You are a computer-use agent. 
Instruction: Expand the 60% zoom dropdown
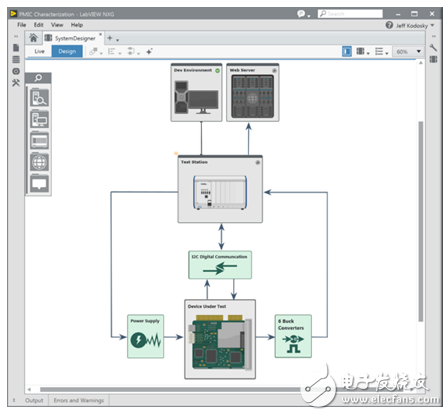[419, 52]
